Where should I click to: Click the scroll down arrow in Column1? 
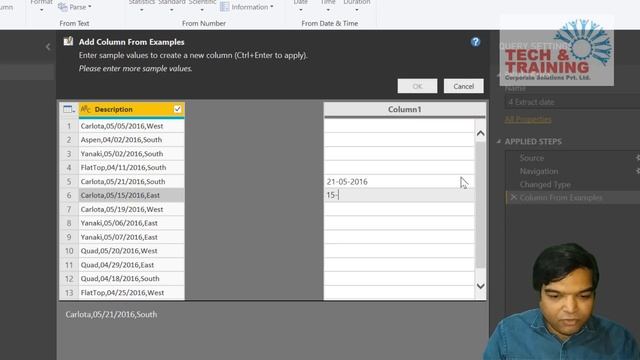[x=480, y=286]
